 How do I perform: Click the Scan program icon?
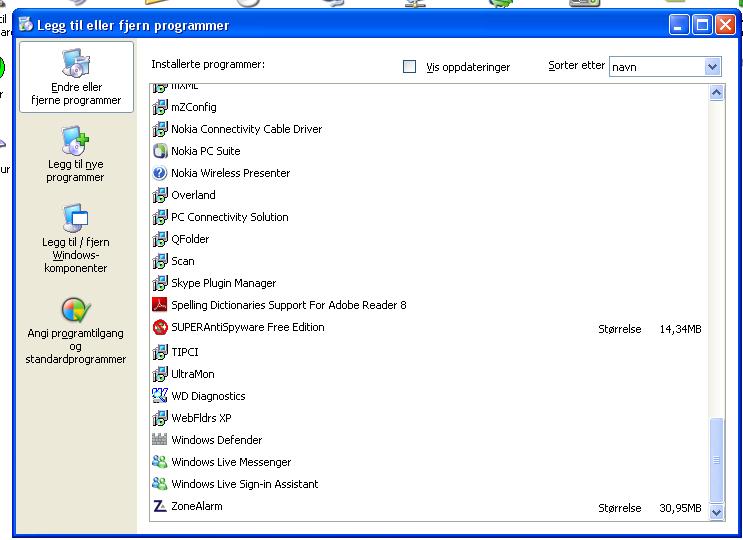[160, 261]
